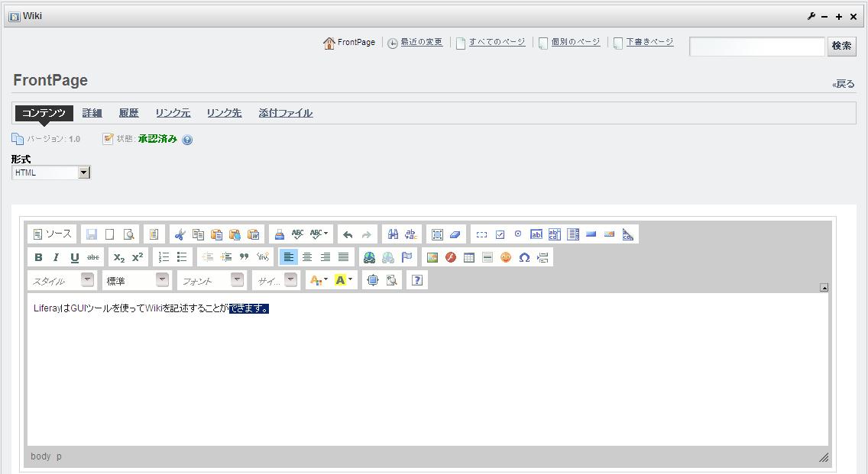Insert a table using the table icon

pos(469,257)
